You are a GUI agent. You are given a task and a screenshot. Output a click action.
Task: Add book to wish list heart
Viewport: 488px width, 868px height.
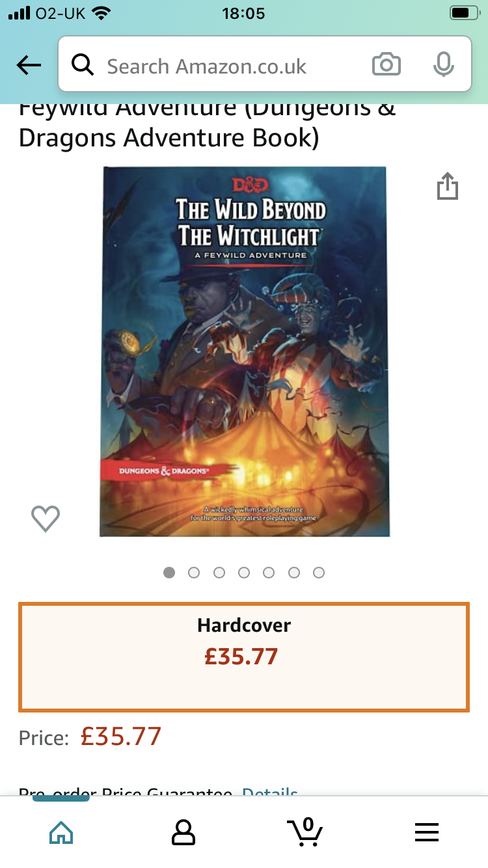point(46,519)
